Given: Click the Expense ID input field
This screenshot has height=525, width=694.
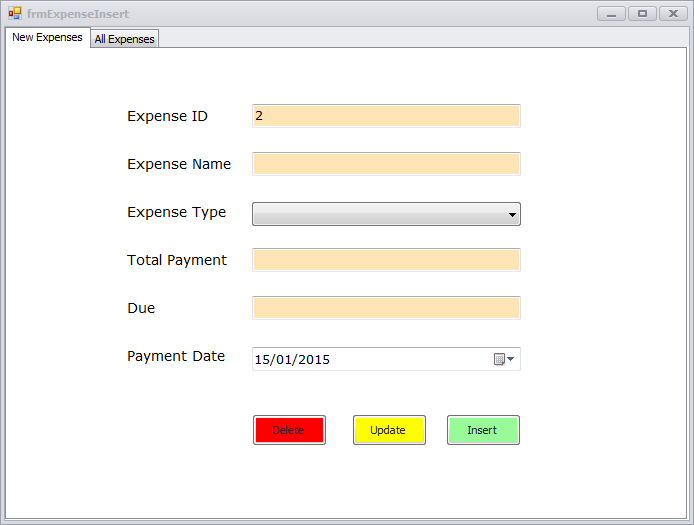Looking at the screenshot, I should [x=386, y=116].
